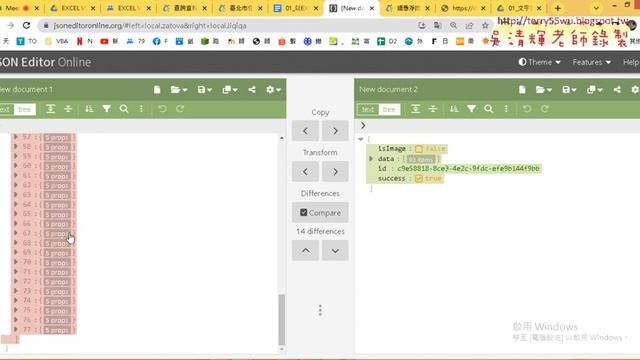The height and width of the screenshot is (360, 640).
Task: Open the left panel's open-file dropdown
Action: click(x=179, y=90)
